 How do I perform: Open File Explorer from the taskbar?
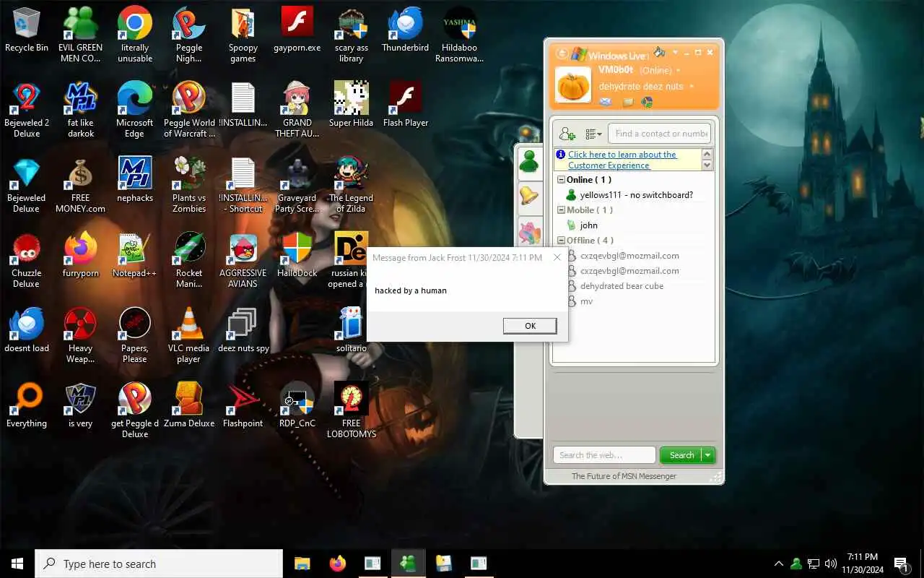point(302,564)
